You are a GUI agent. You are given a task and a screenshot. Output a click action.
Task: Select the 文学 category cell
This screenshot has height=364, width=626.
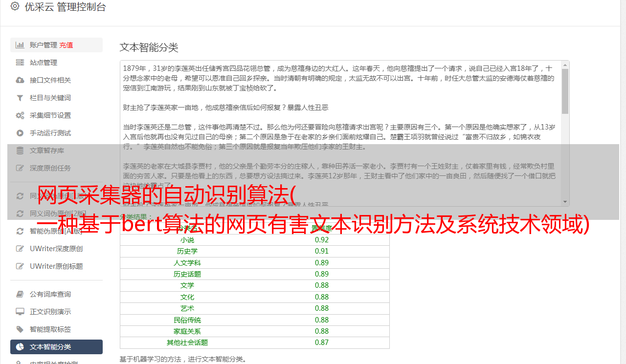187,285
